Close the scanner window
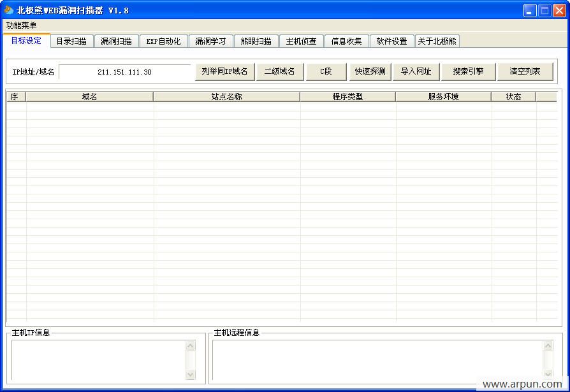 [559, 11]
